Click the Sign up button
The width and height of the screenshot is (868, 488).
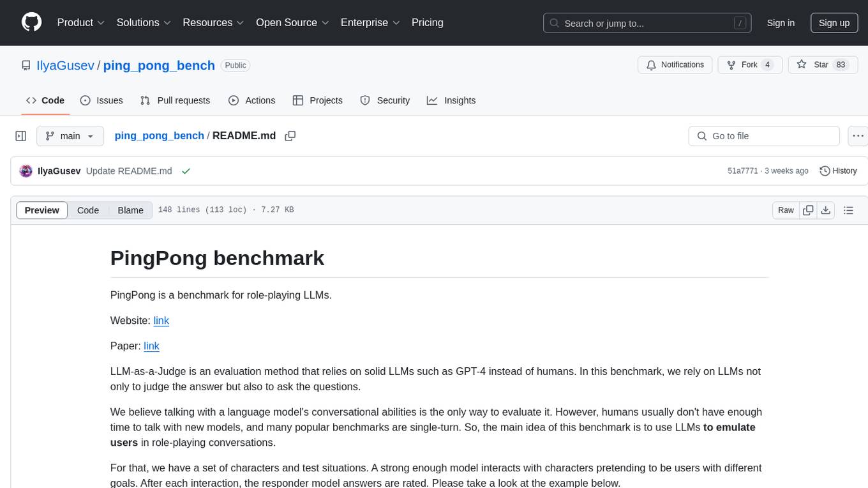pos(834,23)
